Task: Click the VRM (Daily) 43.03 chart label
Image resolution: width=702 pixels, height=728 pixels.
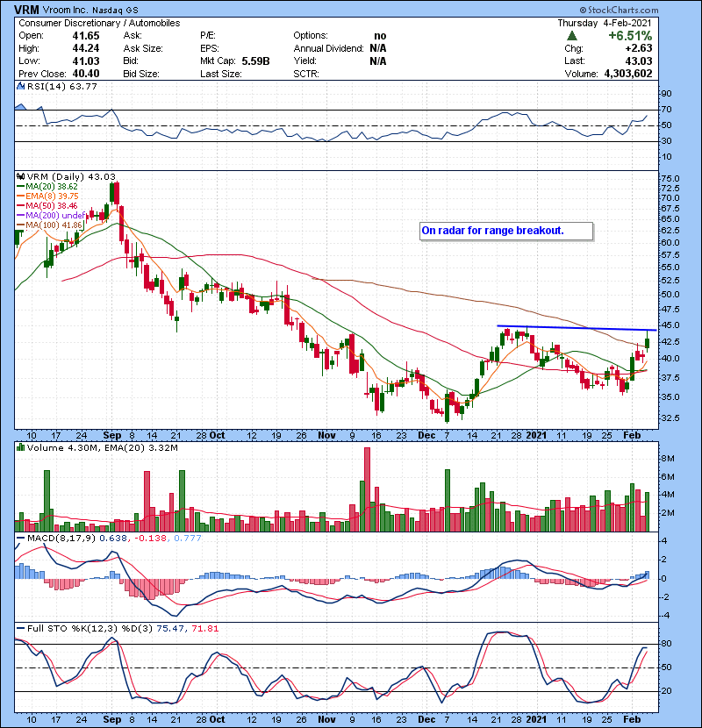Action: click(x=71, y=176)
